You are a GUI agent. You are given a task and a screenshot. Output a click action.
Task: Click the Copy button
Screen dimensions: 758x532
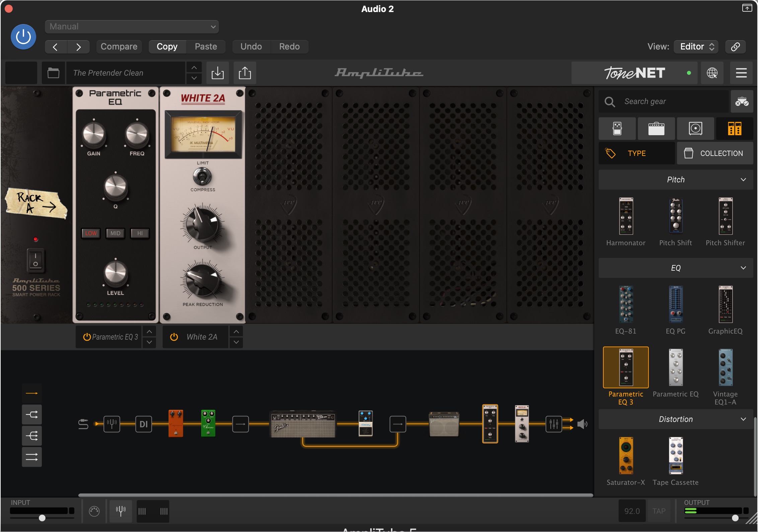pos(167,47)
